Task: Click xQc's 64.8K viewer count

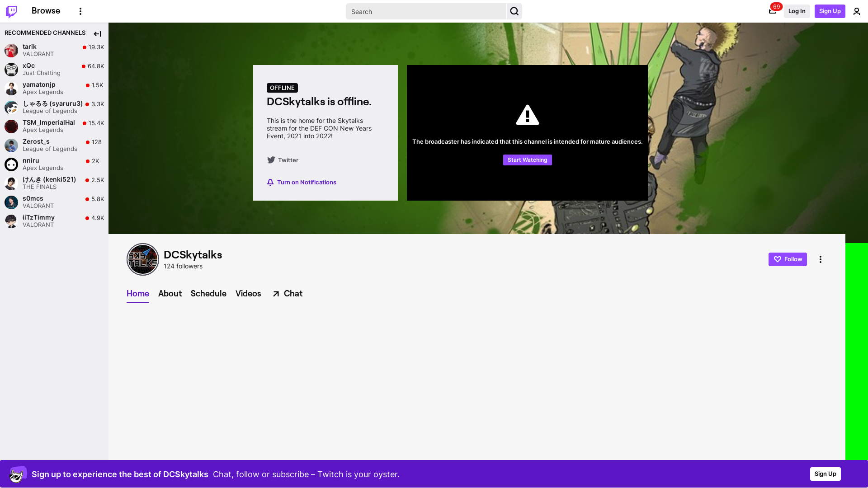Action: tap(96, 66)
